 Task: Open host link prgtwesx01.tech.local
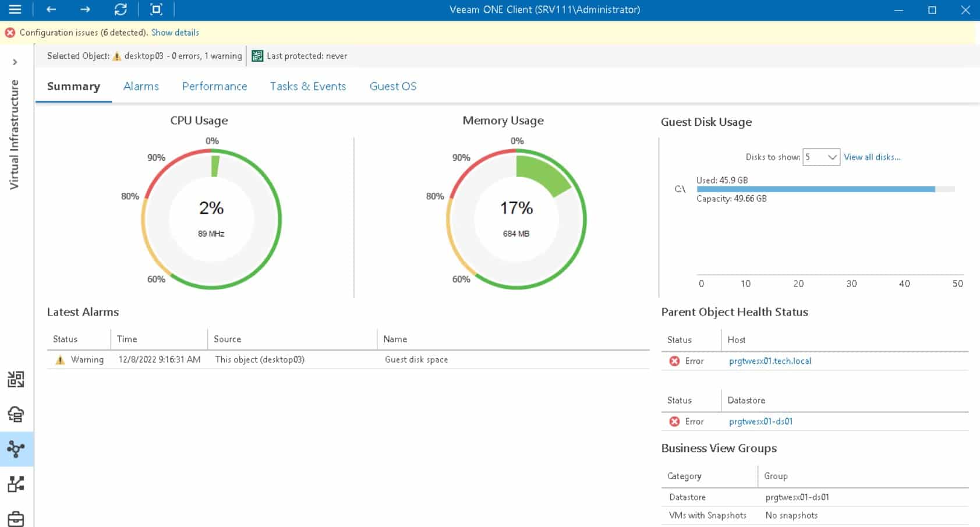click(x=770, y=361)
